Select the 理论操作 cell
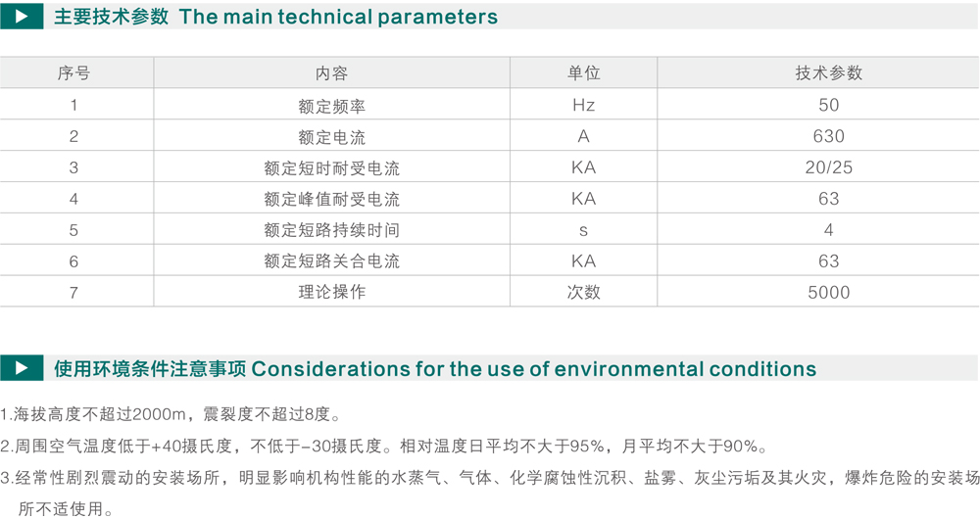 [x=332, y=292]
